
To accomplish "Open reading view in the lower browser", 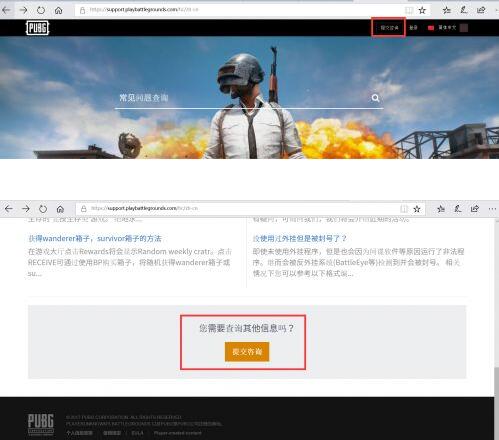I will [x=404, y=209].
